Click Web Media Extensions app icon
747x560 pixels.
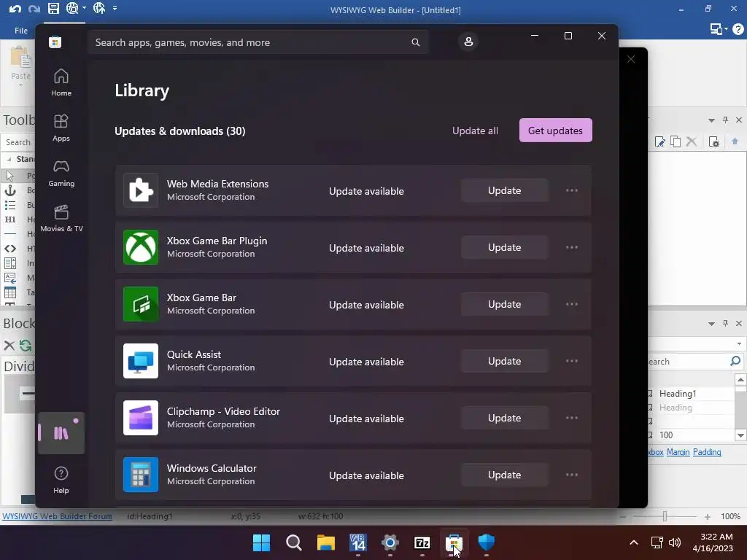pos(141,190)
